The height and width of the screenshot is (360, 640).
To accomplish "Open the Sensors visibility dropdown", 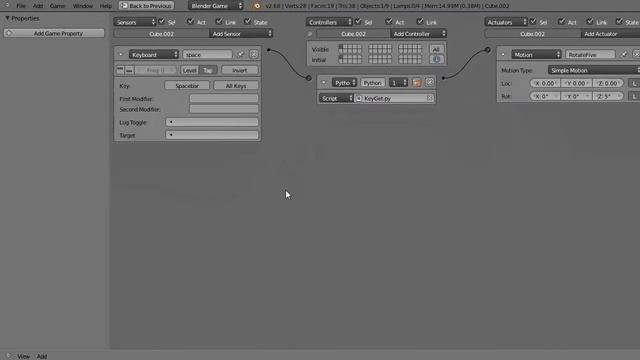I will pyautogui.click(x=135, y=22).
